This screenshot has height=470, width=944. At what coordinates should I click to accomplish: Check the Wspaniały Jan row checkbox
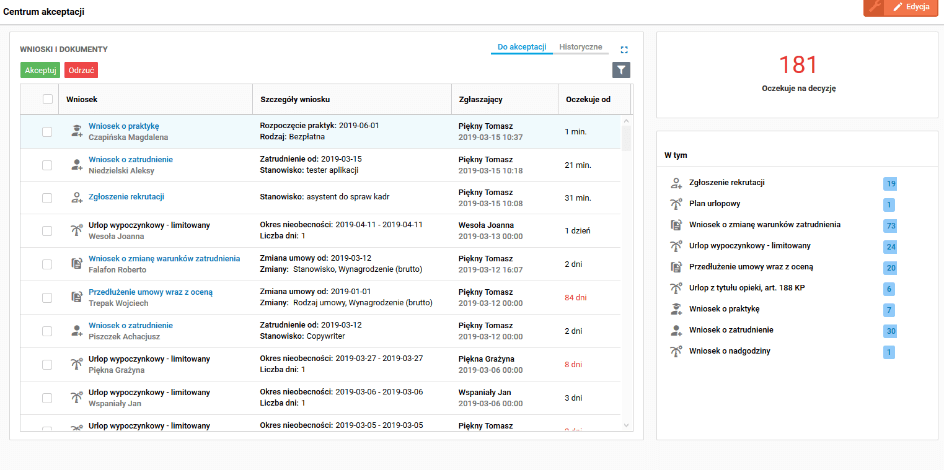[47, 398]
